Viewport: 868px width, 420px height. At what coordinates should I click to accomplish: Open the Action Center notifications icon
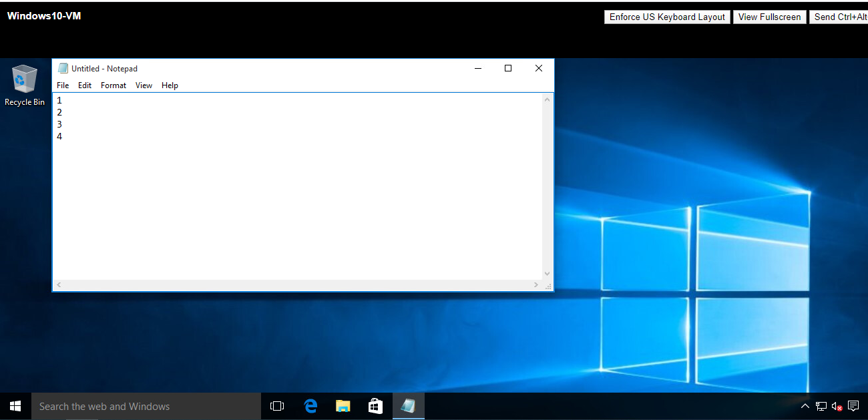pyautogui.click(x=853, y=406)
